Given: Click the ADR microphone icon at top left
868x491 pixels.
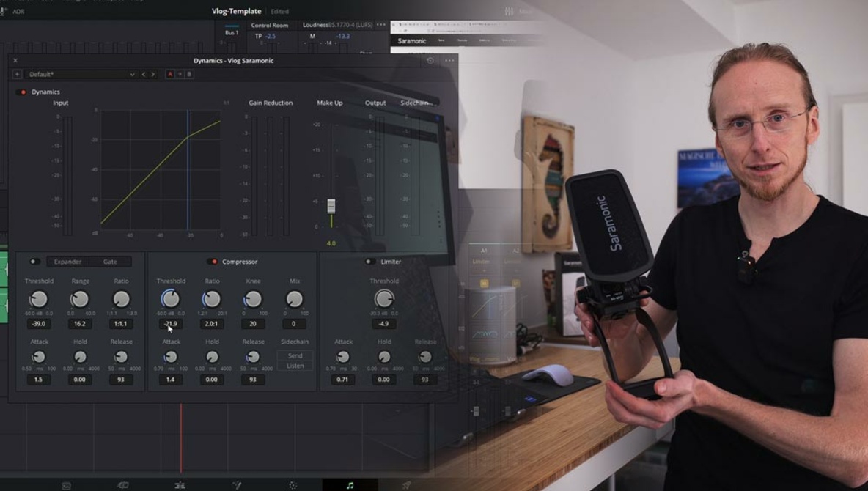Looking at the screenshot, I should click(x=4, y=11).
